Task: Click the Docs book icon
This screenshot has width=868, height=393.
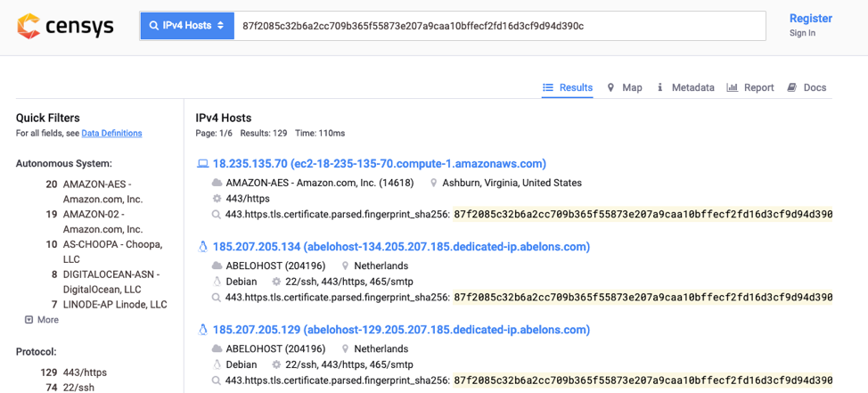Action: [791, 87]
